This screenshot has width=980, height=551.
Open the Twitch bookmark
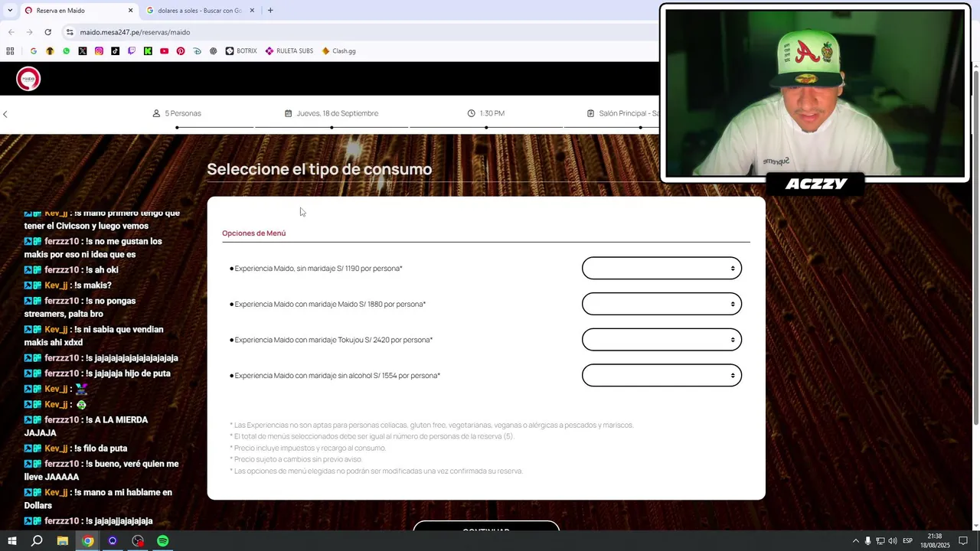tap(132, 51)
